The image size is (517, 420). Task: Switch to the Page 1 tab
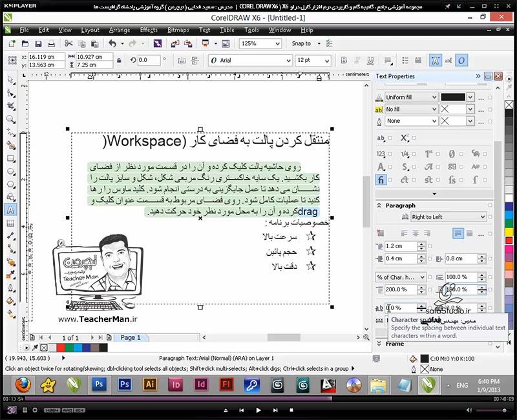(131, 337)
